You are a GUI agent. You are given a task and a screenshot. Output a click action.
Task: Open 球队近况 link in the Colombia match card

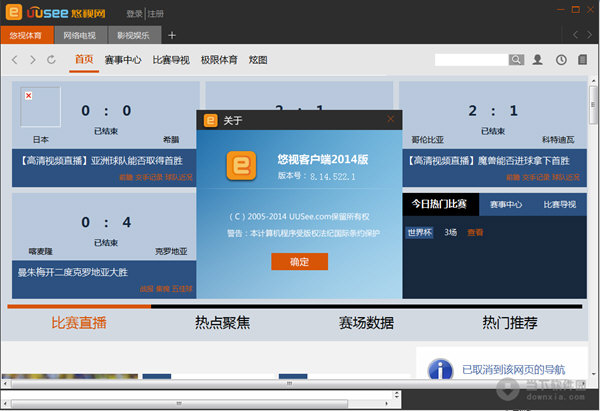566,178
